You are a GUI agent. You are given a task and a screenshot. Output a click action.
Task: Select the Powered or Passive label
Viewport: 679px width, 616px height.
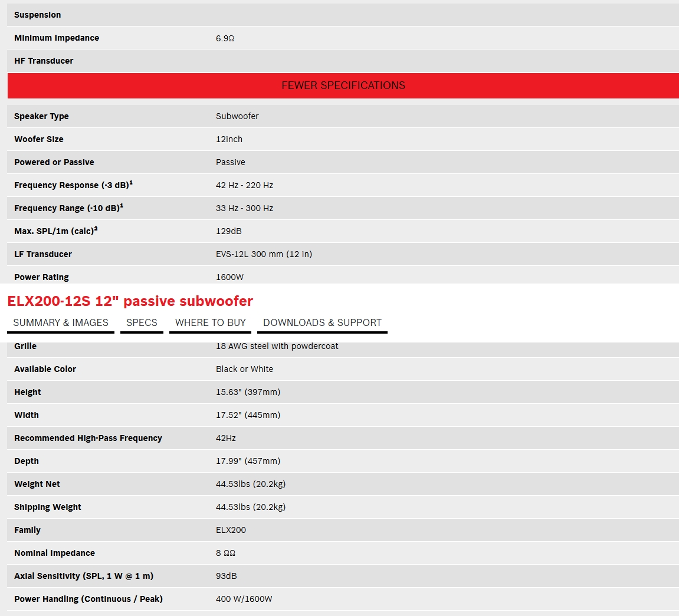pos(54,162)
